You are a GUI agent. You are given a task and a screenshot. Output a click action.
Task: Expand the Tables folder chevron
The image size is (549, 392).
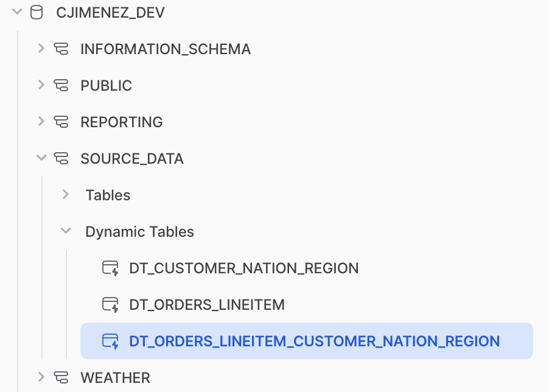pyautogui.click(x=66, y=195)
